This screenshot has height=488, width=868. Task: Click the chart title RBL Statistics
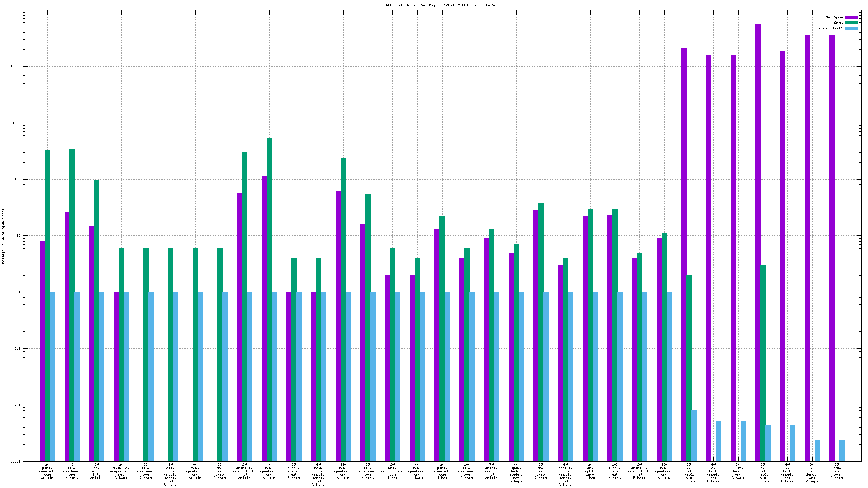tap(441, 5)
